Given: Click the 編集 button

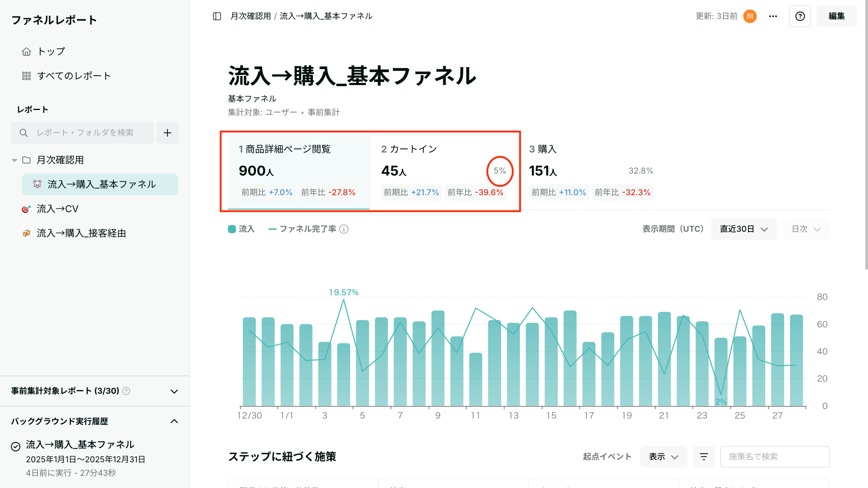Looking at the screenshot, I should tap(836, 16).
